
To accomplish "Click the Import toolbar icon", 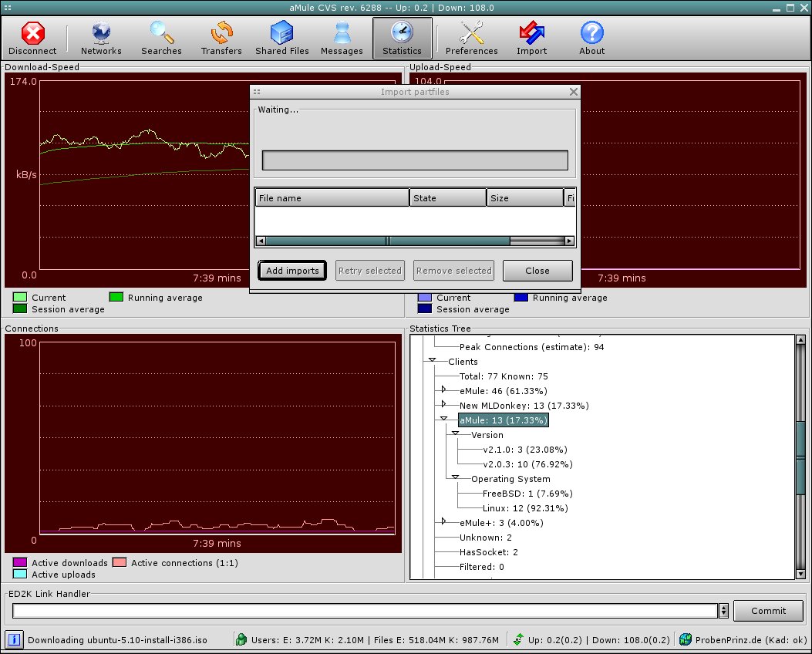I will pos(532,39).
